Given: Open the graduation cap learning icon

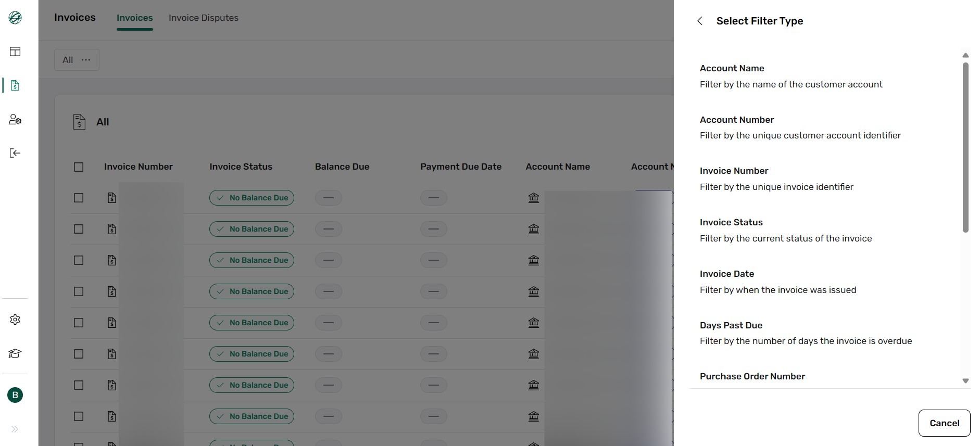Looking at the screenshot, I should (x=15, y=354).
